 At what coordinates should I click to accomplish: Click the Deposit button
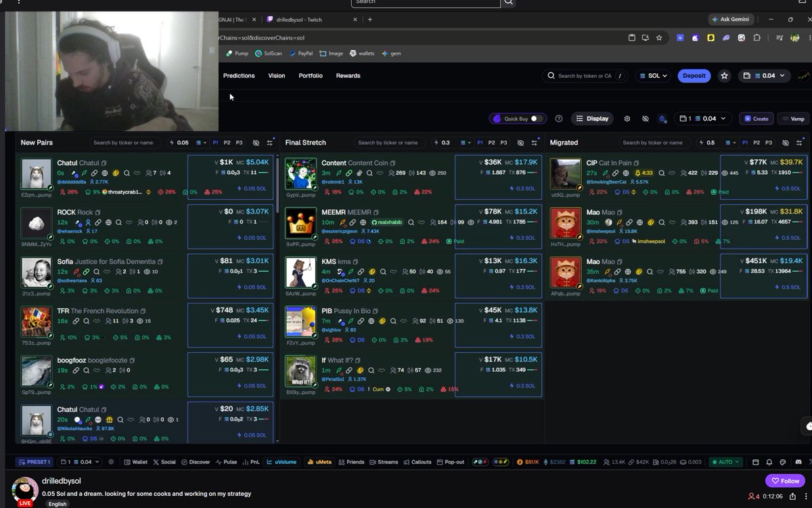coord(694,76)
